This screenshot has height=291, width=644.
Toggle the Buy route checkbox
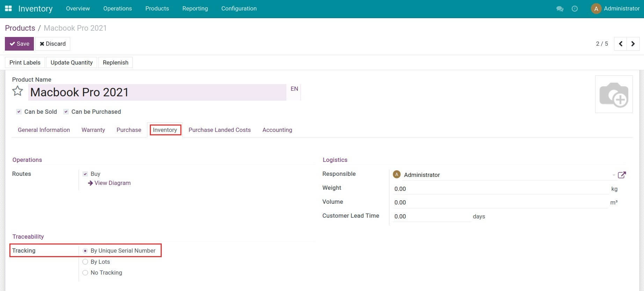85,174
